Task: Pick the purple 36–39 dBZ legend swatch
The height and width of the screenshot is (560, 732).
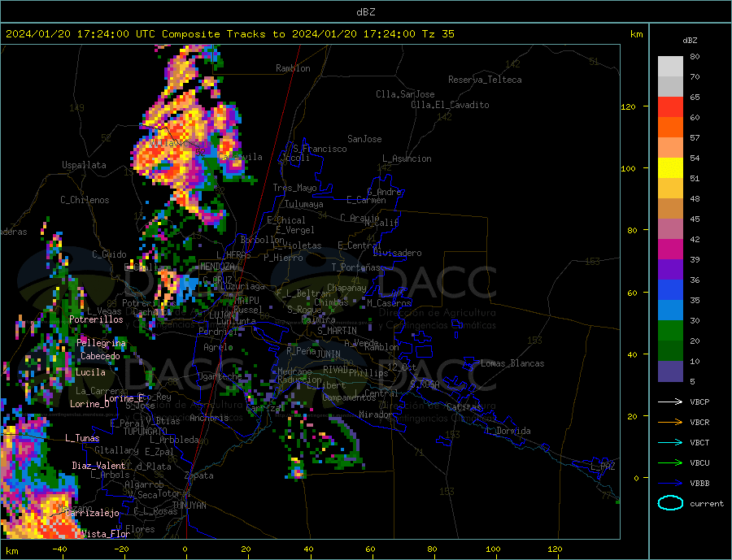Action: coord(670,270)
